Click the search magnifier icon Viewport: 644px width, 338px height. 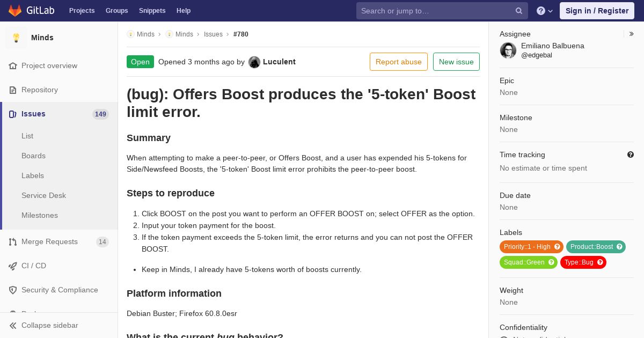point(519,11)
